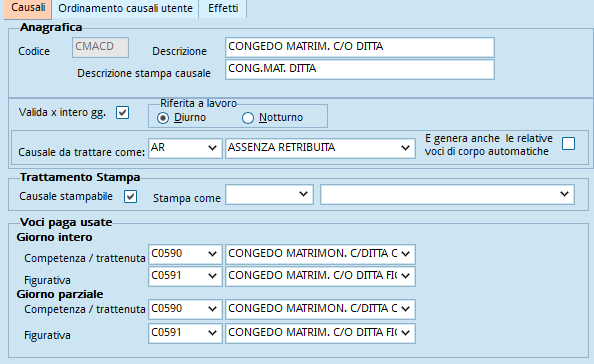Image resolution: width=594 pixels, height=364 pixels.
Task: Open Ordinamento causali utente tab
Action: pyautogui.click(x=125, y=8)
